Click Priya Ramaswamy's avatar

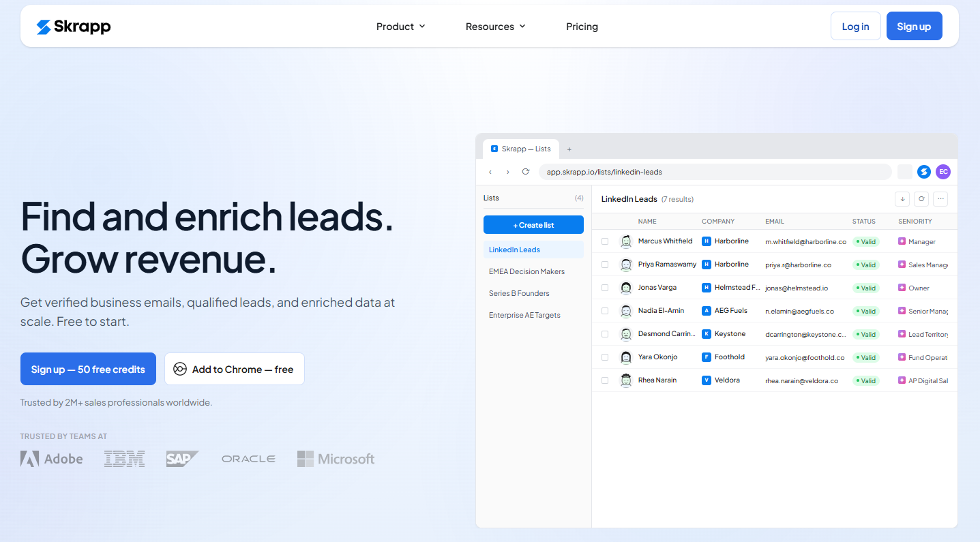[x=625, y=265]
